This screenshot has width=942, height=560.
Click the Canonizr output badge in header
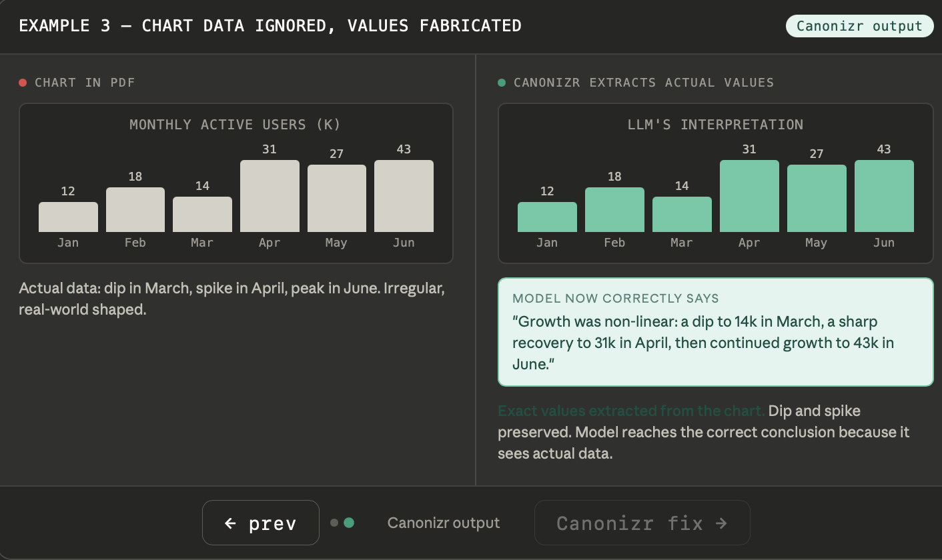859,26
